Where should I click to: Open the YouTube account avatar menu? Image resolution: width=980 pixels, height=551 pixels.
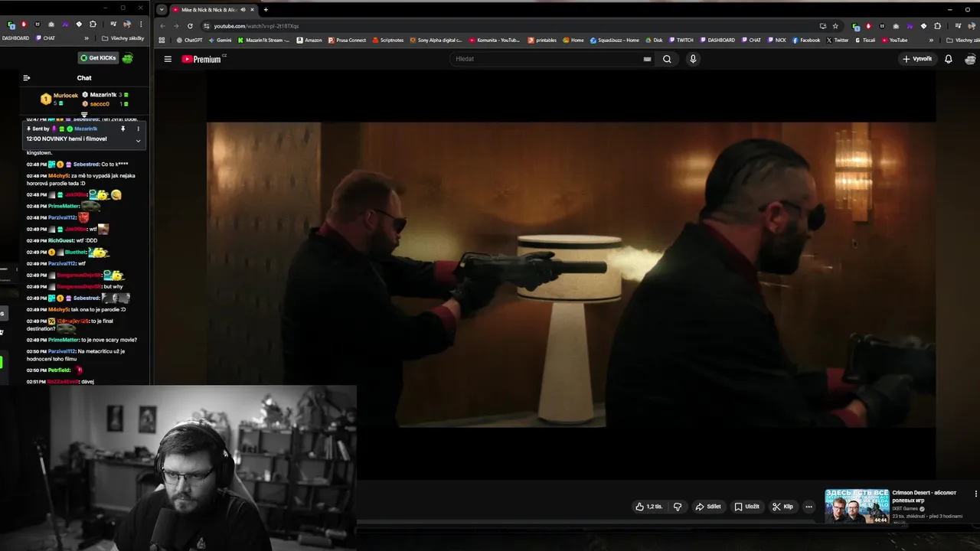[970, 59]
